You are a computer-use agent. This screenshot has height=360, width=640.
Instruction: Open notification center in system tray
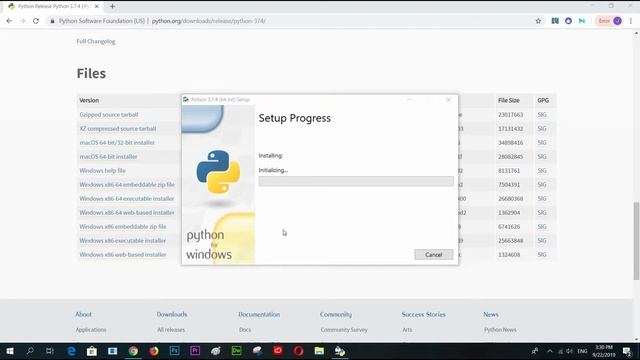tap(627, 351)
